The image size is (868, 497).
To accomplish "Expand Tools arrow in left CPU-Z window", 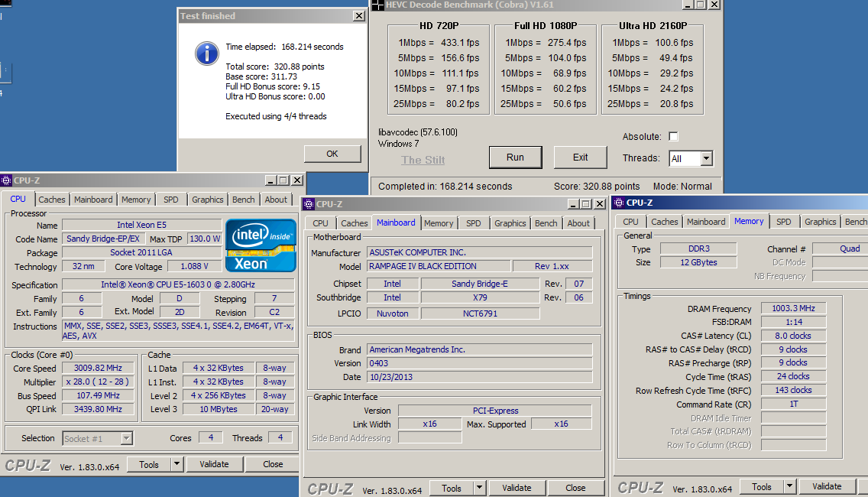I will click(x=177, y=464).
